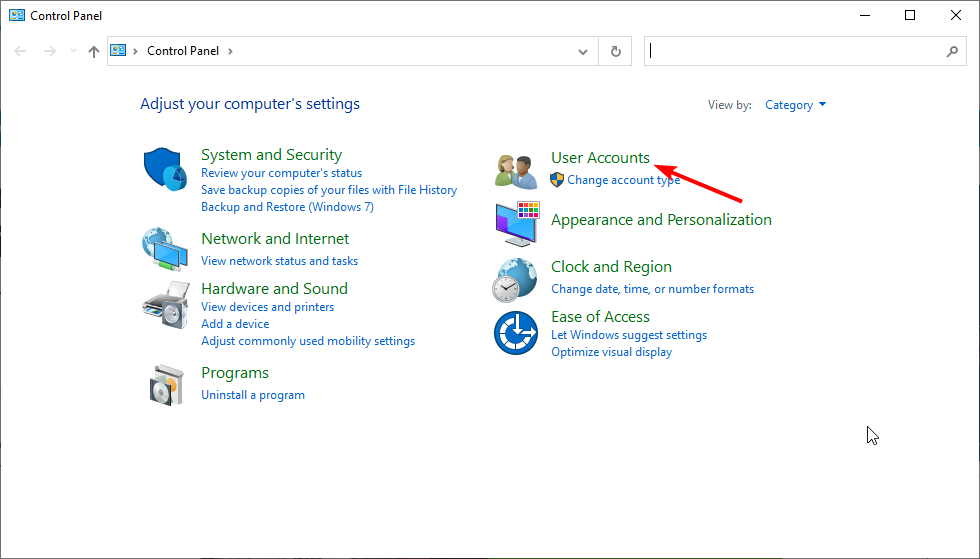Click the Change account type link
Image resolution: width=980 pixels, height=559 pixels.
tap(623, 180)
